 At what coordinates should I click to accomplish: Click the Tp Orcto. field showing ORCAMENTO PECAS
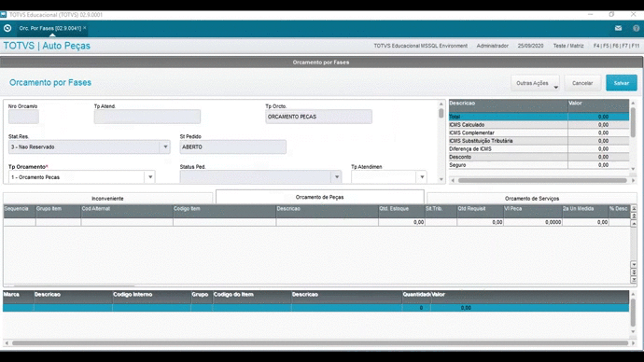[x=318, y=117]
